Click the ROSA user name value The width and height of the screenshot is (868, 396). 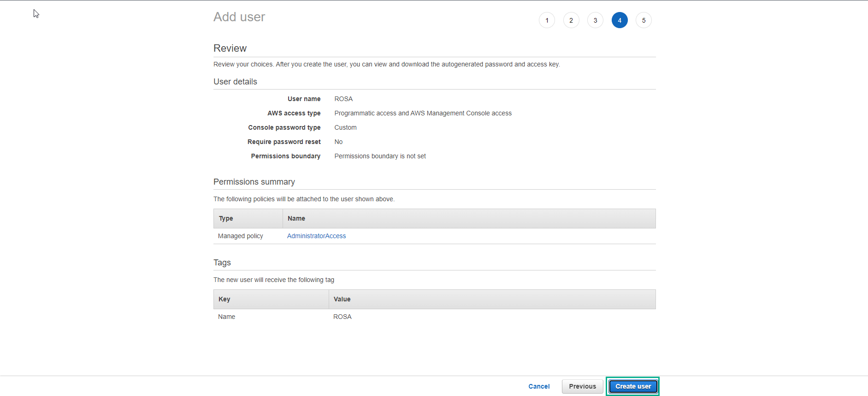pyautogui.click(x=343, y=99)
